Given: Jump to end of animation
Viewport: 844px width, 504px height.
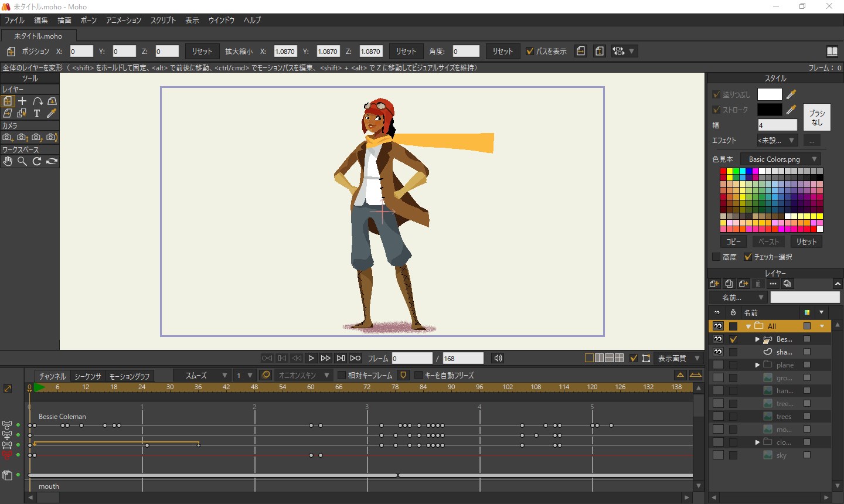Looking at the screenshot, I should coord(355,358).
